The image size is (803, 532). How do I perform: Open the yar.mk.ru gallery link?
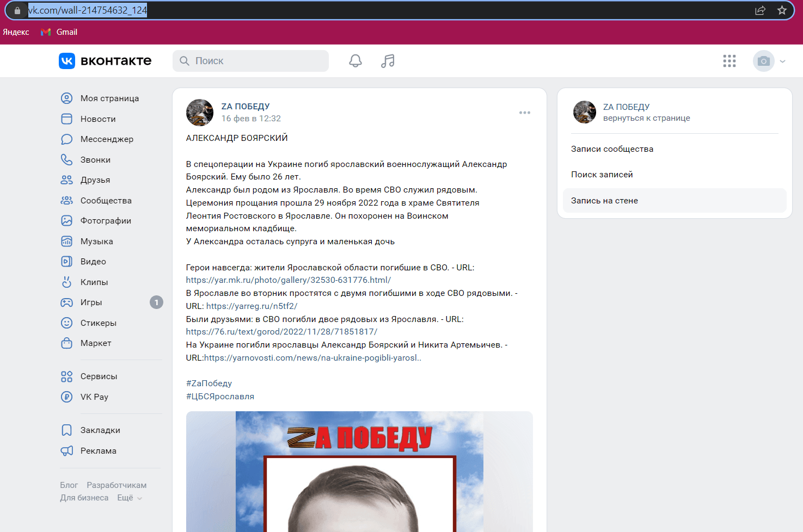tap(289, 280)
